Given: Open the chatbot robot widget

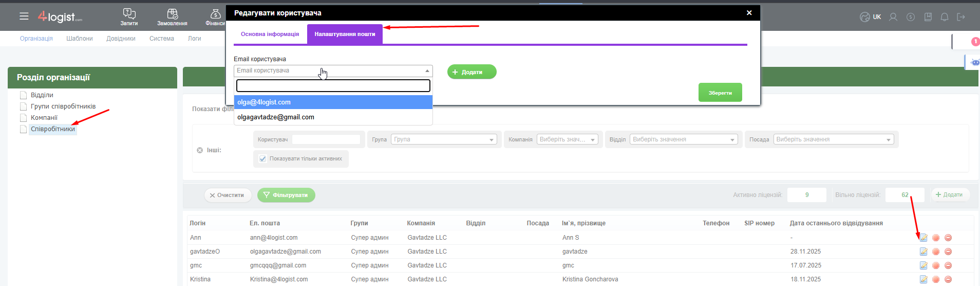Looking at the screenshot, I should (974, 62).
